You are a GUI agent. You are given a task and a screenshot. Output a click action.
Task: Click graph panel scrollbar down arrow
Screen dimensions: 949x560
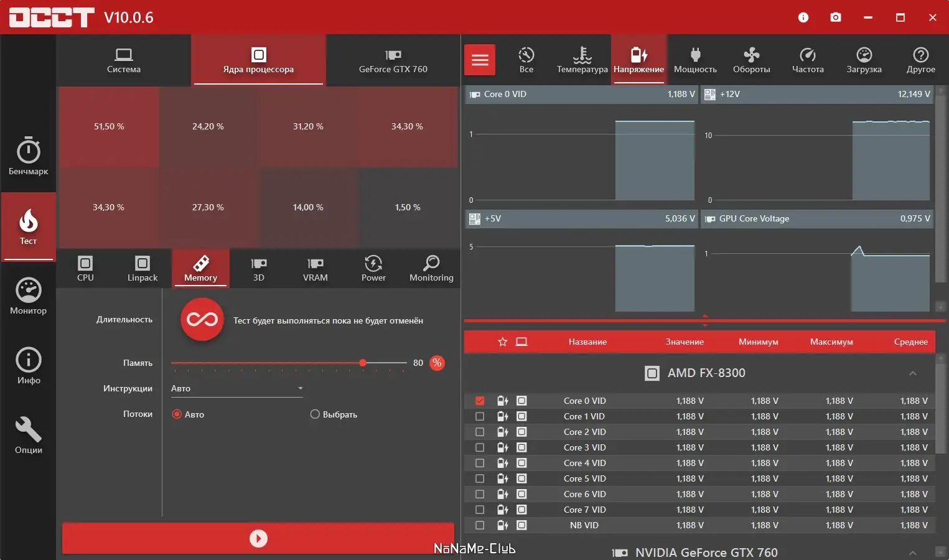pyautogui.click(x=940, y=306)
